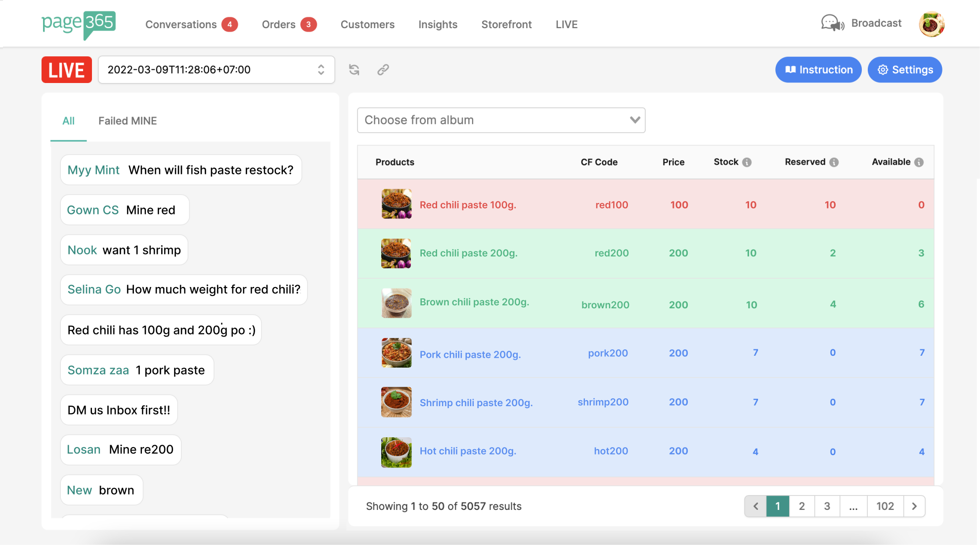
Task: Switch to the Failed MINE tab
Action: click(x=128, y=121)
